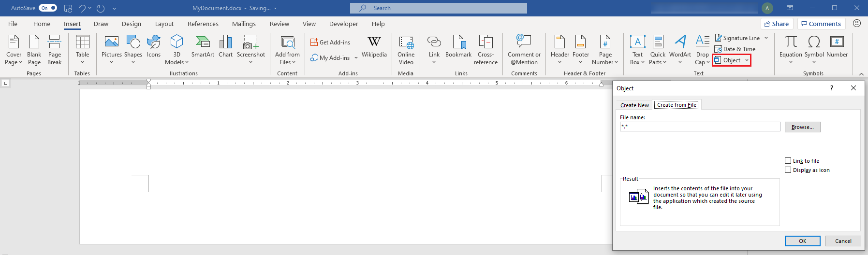Select Create from File tab

click(677, 105)
